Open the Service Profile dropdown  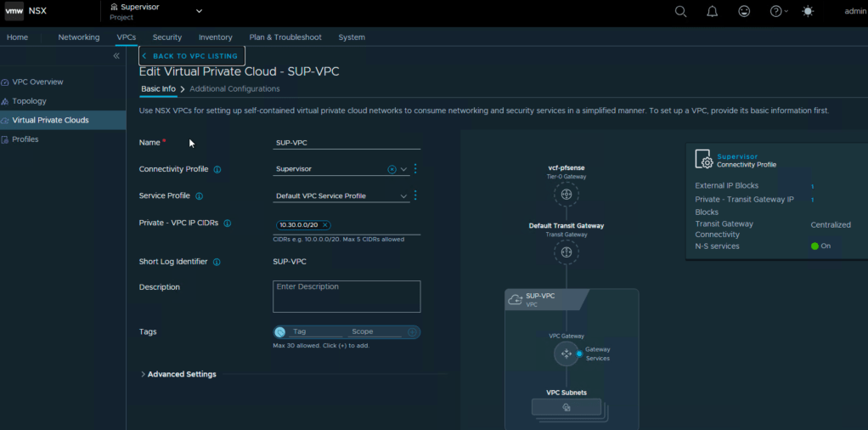[403, 196]
